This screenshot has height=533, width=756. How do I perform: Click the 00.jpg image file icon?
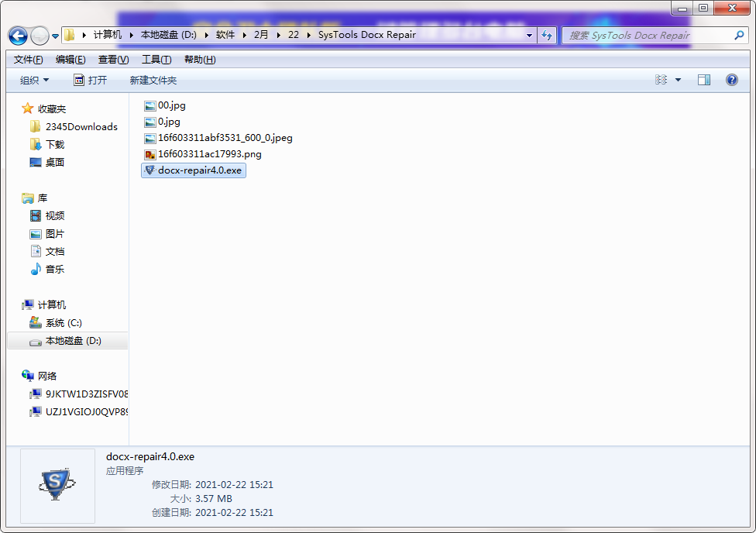[150, 105]
